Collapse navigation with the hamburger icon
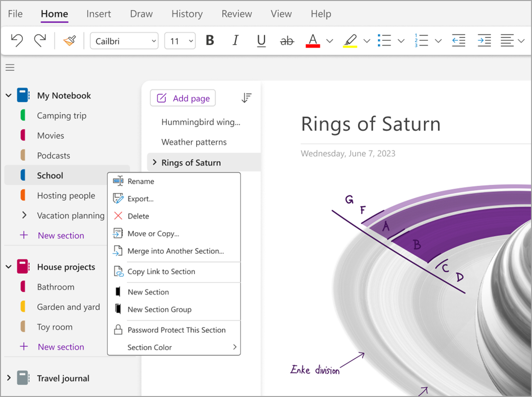Screen dimensions: 532x397 pos(10,68)
